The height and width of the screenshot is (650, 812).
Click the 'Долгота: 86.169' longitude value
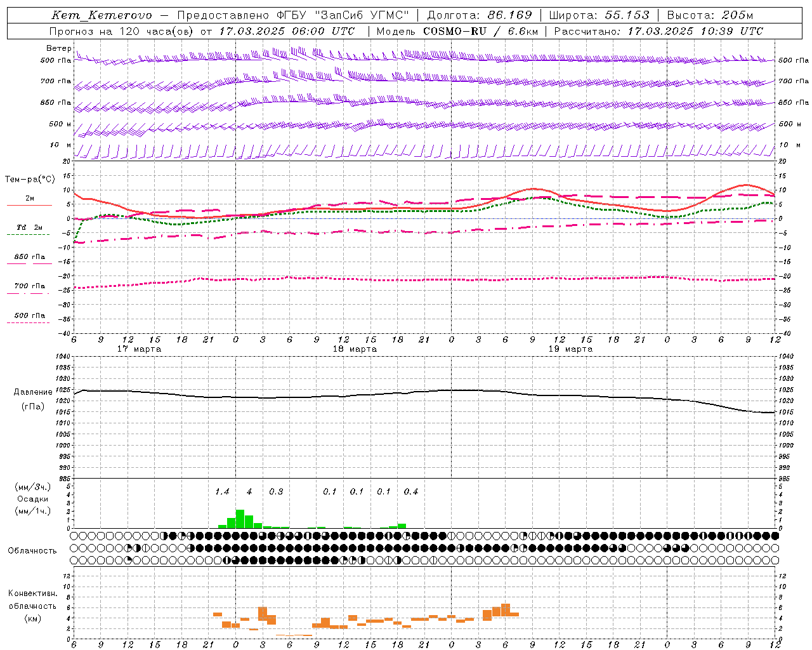point(480,15)
